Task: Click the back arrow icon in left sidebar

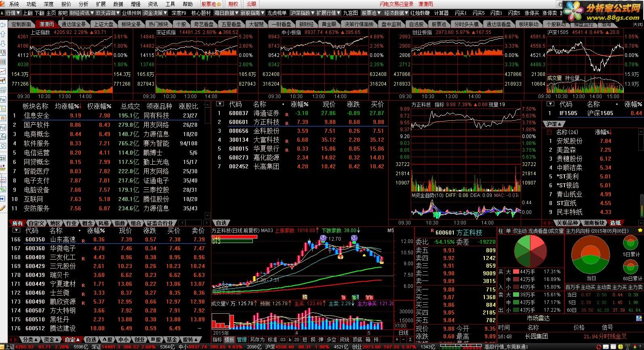Action: 3,25
